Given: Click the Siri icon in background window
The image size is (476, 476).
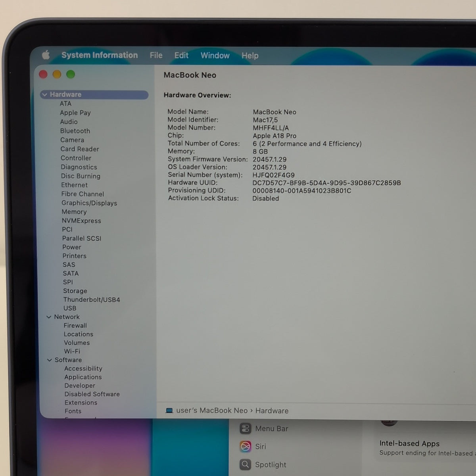Looking at the screenshot, I should click(x=246, y=447).
